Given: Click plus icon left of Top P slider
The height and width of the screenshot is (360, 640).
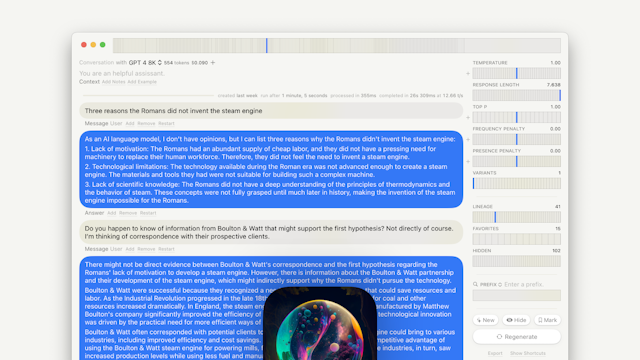Looking at the screenshot, I should (x=468, y=118).
